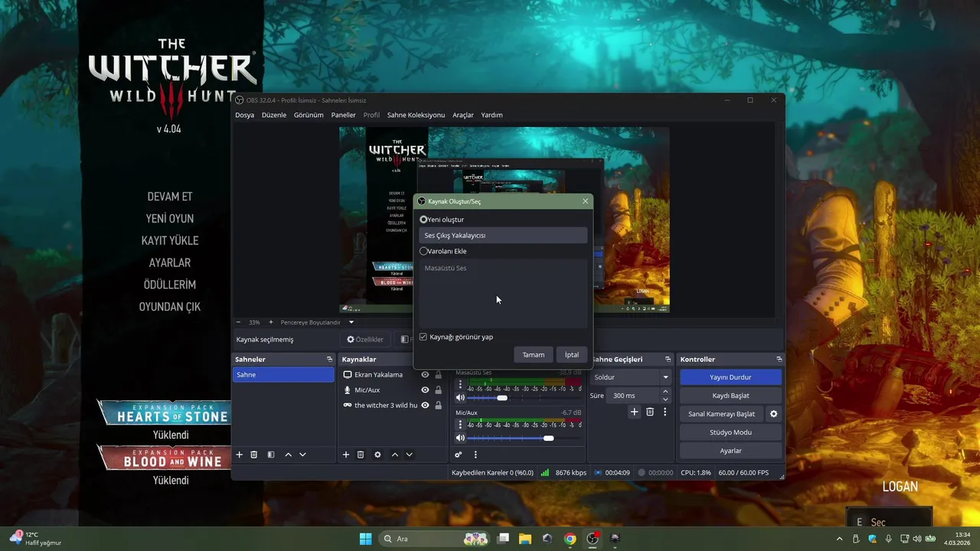Image resolution: width=980 pixels, height=551 pixels.
Task: Open the Paneller menu
Action: pos(343,115)
